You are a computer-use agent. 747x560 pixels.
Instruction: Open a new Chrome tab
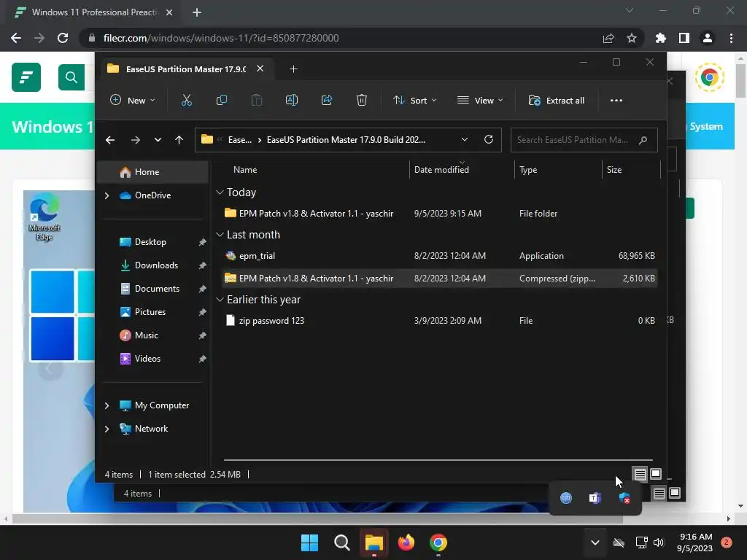[197, 12]
